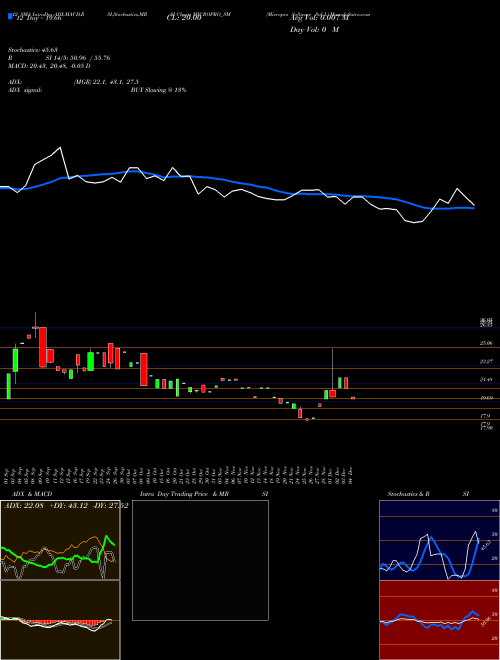The width and height of the screenshot is (500, 660).
Task: Click the 'ADX: 22.08 +DY: 43.12 -DY: 27.52' header
Action: click(66, 505)
